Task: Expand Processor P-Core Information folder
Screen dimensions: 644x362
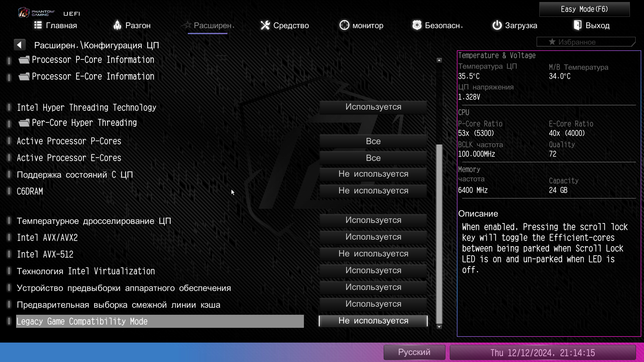Action: [x=93, y=60]
